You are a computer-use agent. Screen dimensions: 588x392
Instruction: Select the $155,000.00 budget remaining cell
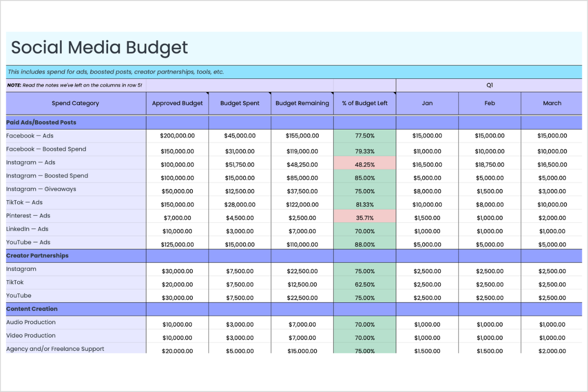(x=302, y=136)
